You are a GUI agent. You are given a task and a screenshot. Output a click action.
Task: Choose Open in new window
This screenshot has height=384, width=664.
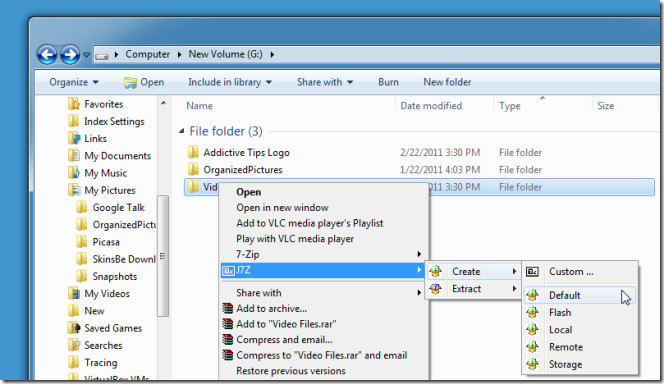282,207
